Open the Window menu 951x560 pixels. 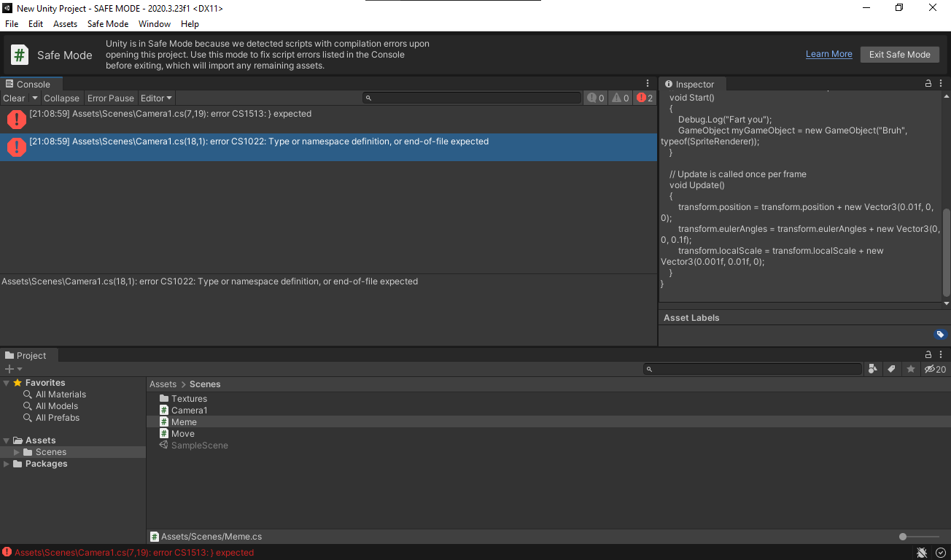pos(155,24)
